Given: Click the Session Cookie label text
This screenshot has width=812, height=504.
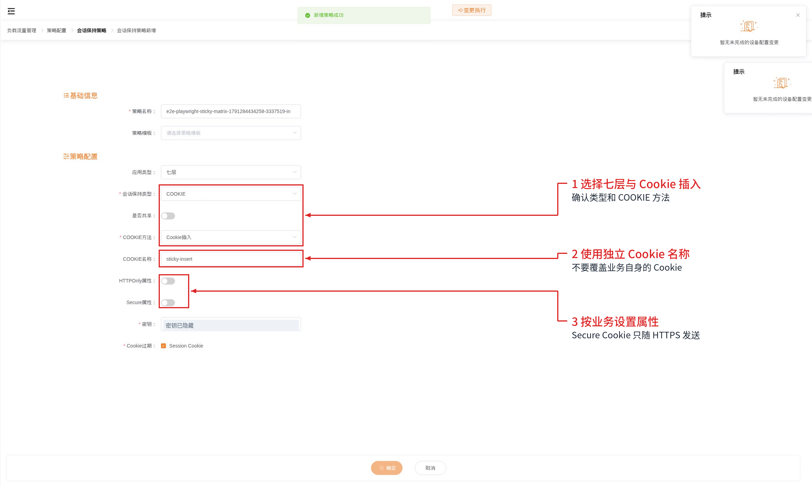Looking at the screenshot, I should click(186, 346).
